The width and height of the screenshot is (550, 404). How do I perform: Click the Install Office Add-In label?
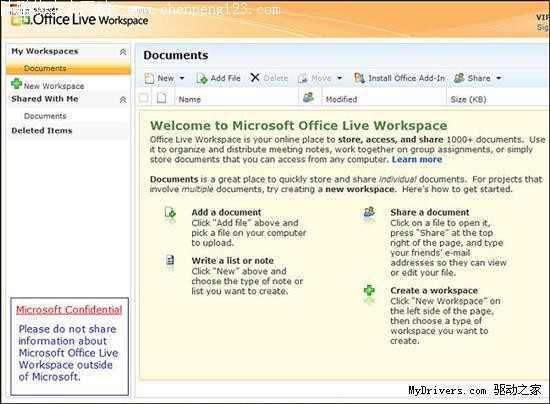[x=407, y=78]
